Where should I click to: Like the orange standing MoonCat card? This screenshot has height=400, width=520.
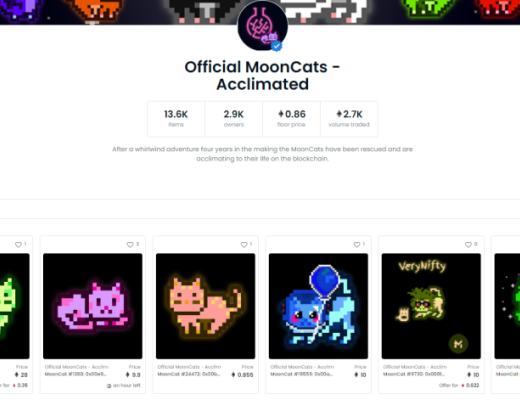pyautogui.click(x=244, y=245)
